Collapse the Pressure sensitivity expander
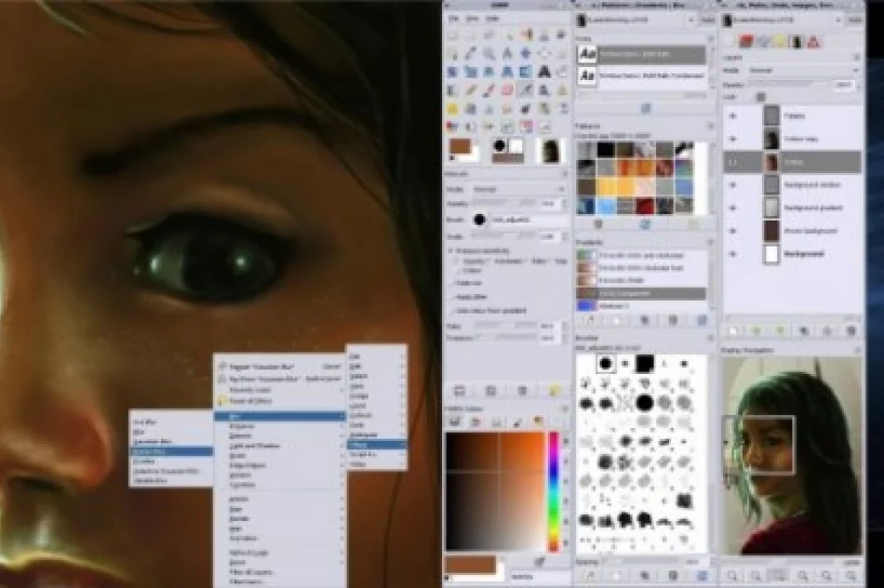 (x=452, y=251)
